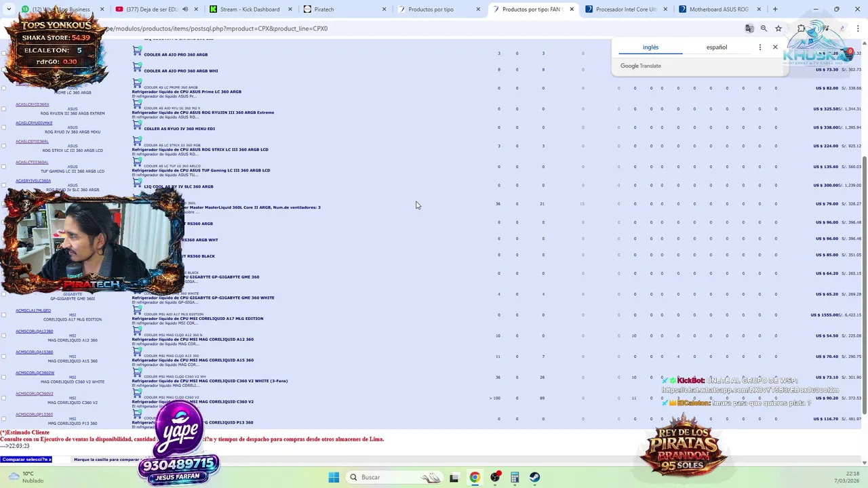The height and width of the screenshot is (488, 868).
Task: Close the Google Translate popup
Action: click(x=775, y=47)
